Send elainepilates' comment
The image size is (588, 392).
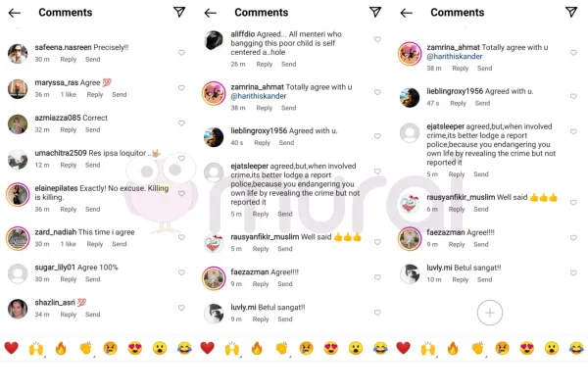click(93, 209)
